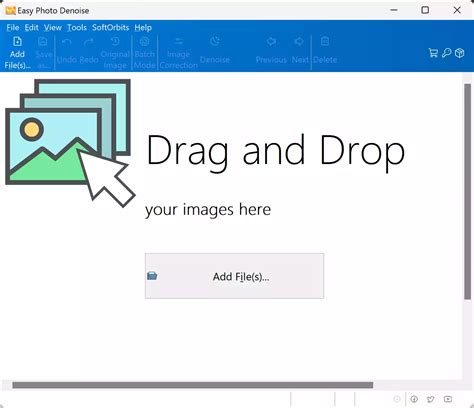The width and height of the screenshot is (474, 408).
Task: Open the shopping cart purchase icon
Action: [433, 53]
